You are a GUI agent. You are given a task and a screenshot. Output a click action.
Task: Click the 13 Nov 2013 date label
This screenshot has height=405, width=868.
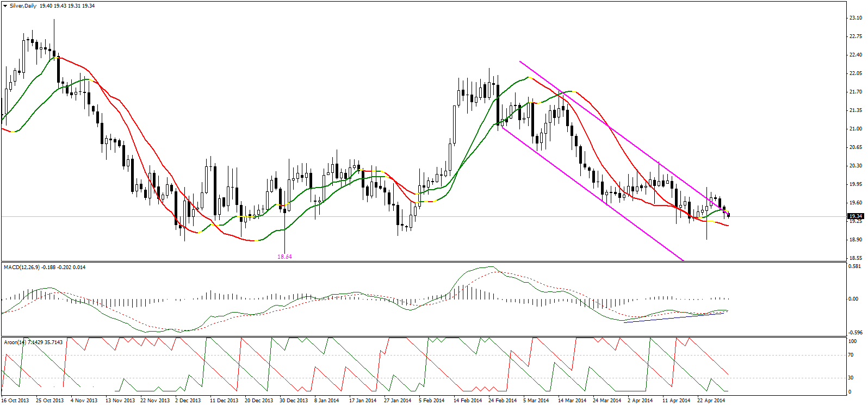pos(120,401)
